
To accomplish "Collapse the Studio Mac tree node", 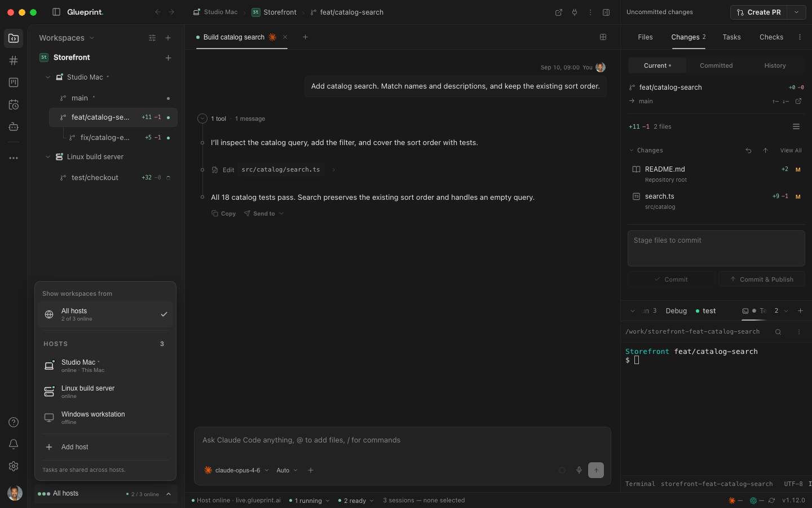I will (x=48, y=77).
